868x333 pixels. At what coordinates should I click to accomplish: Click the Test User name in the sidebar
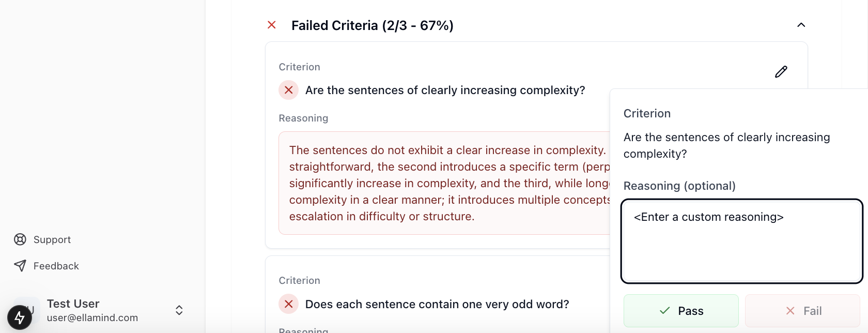pos(73,304)
